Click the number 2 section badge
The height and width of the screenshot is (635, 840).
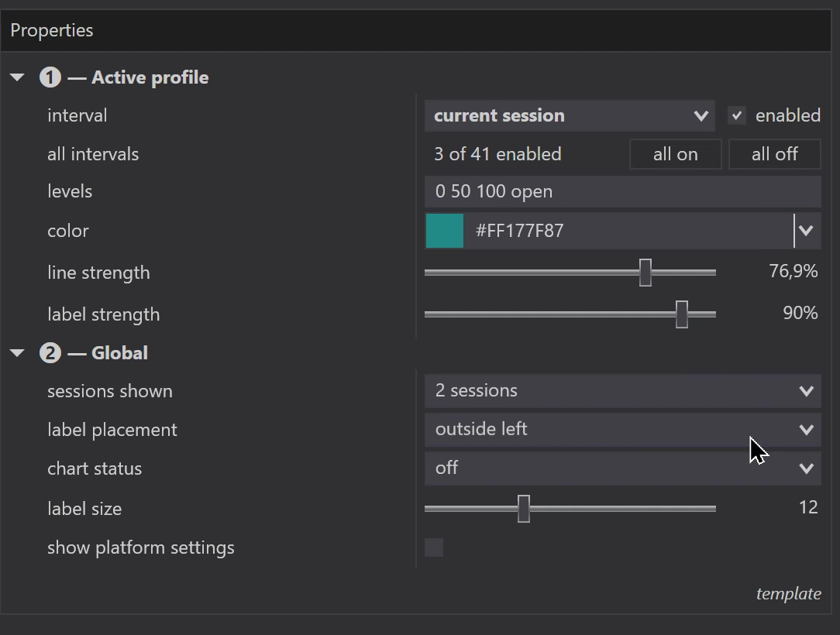point(50,353)
